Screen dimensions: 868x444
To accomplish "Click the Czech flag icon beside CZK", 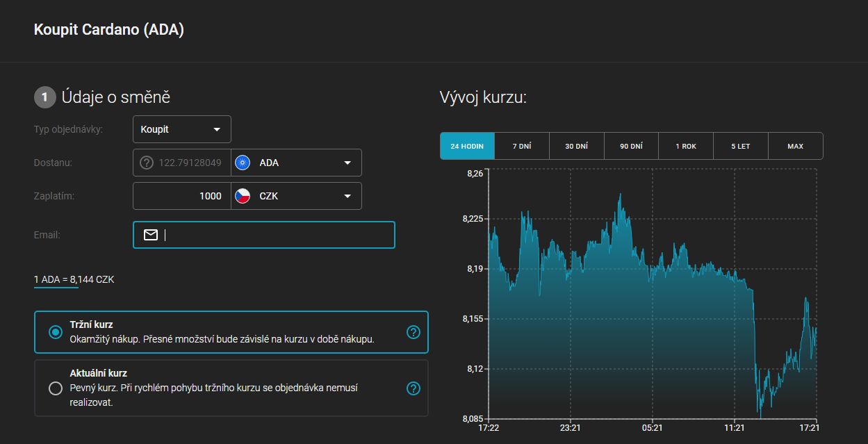I will tap(243, 196).
